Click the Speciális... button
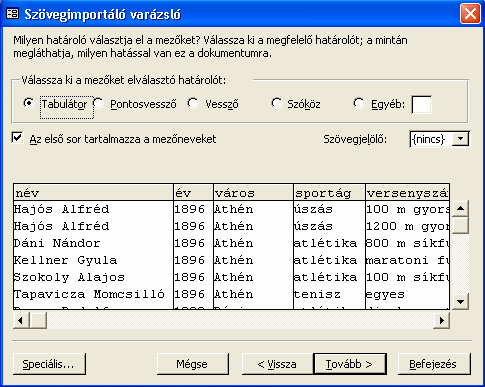 pos(49,364)
